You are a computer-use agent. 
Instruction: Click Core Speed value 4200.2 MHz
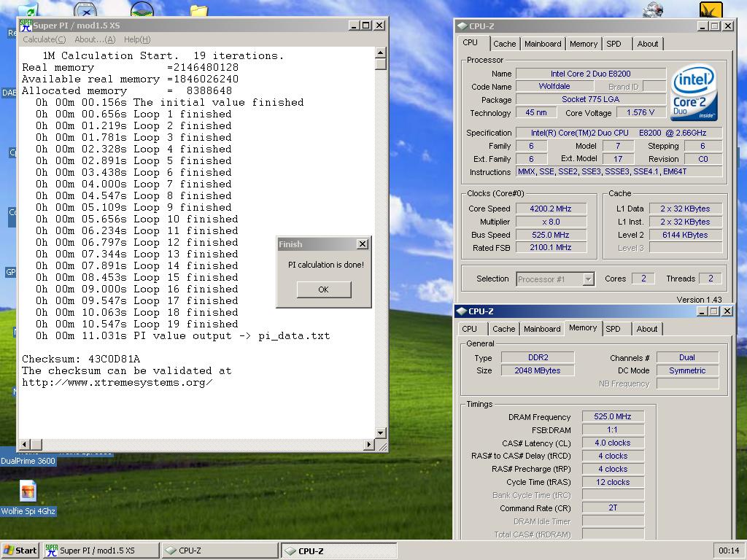click(x=551, y=209)
